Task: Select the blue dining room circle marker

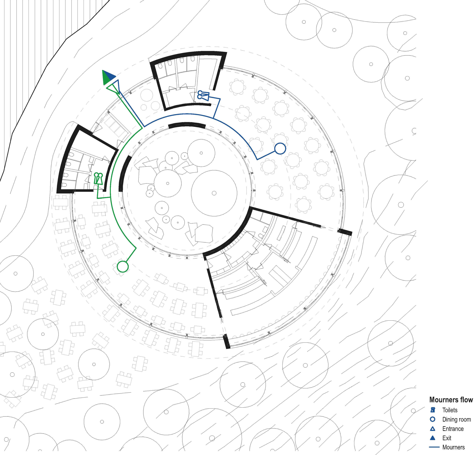Action: [x=280, y=148]
